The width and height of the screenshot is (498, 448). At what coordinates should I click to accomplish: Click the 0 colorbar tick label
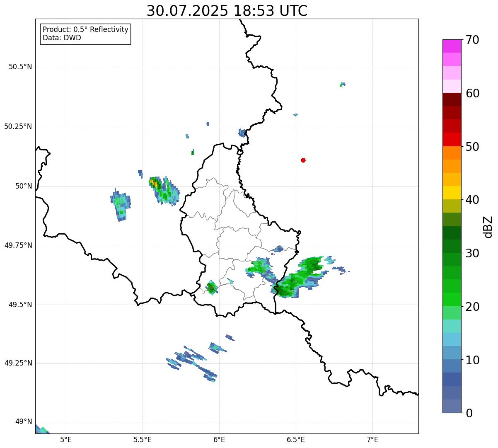[x=469, y=413]
